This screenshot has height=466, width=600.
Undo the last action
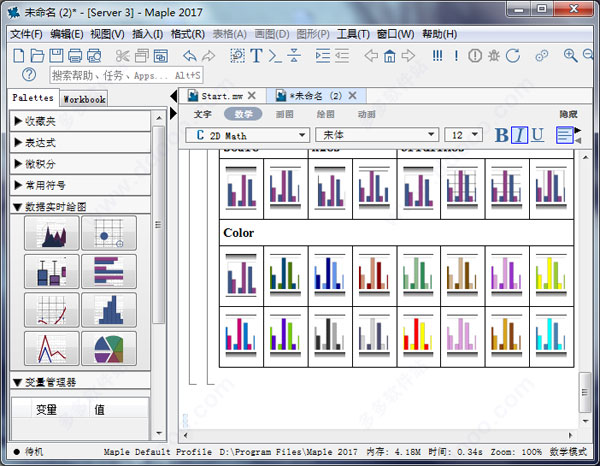coord(190,56)
